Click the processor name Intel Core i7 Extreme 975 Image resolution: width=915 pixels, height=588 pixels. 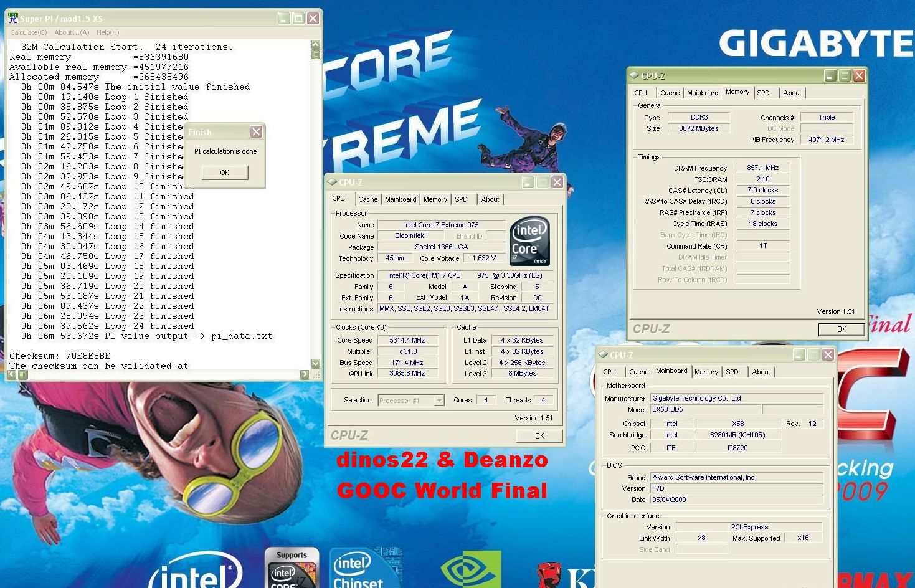[x=442, y=225]
